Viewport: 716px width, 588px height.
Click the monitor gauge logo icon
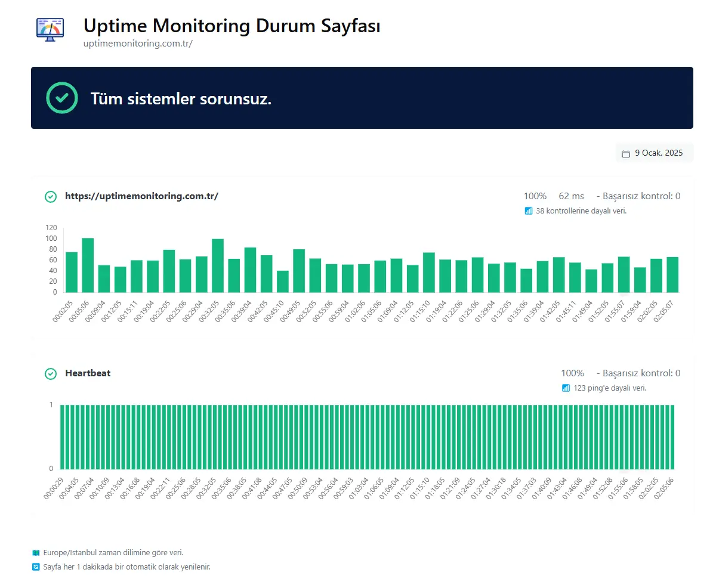point(50,29)
